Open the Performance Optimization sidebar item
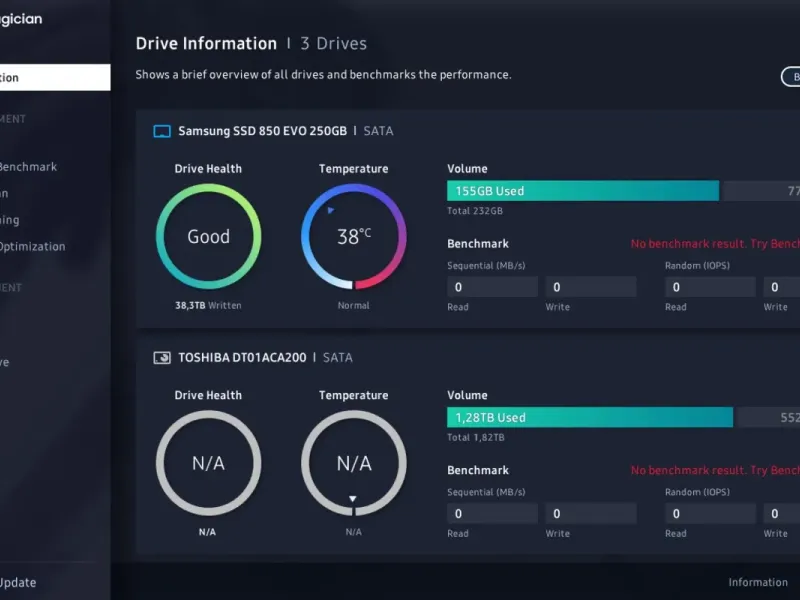Image resolution: width=800 pixels, height=600 pixels. click(33, 246)
